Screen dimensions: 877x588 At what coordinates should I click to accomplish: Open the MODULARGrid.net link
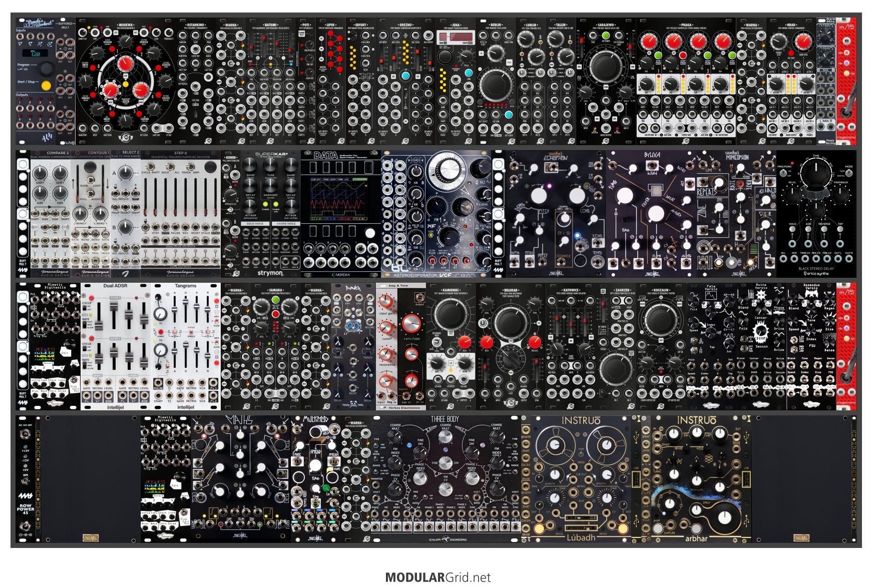pos(438,577)
